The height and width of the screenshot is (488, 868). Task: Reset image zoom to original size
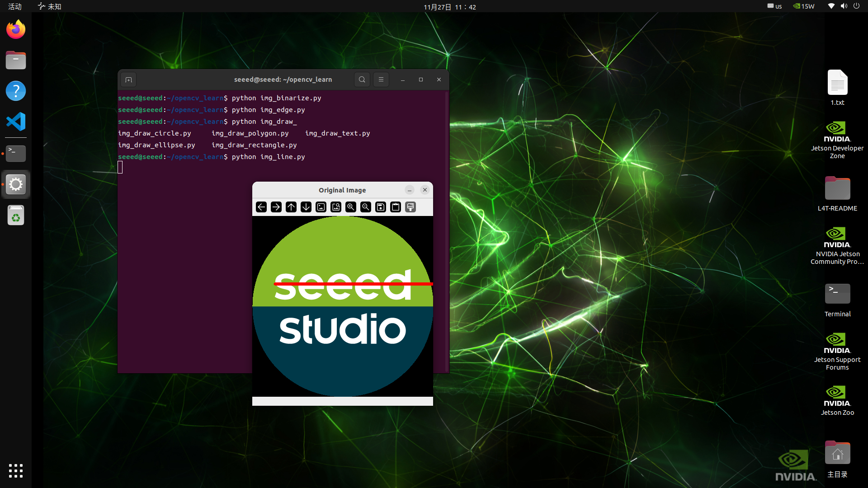321,207
